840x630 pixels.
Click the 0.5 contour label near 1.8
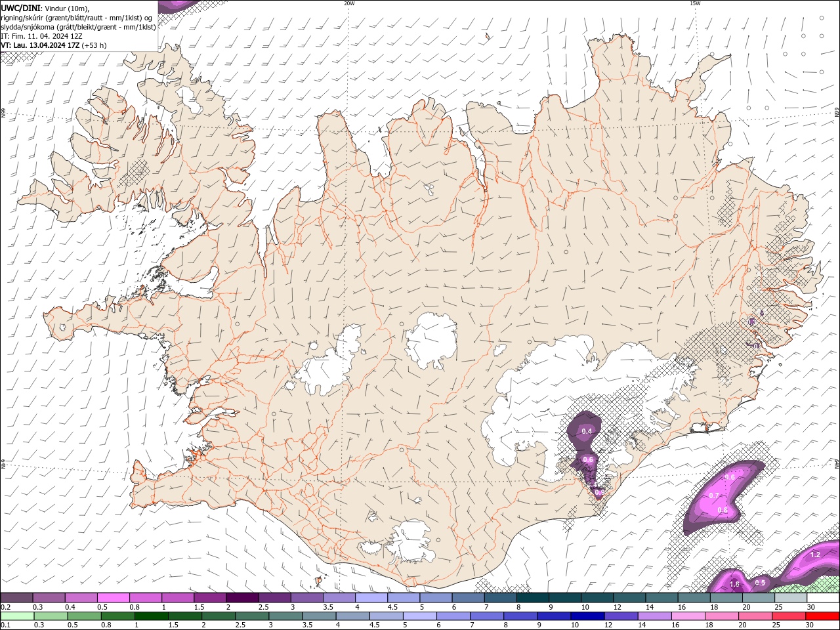(760, 583)
